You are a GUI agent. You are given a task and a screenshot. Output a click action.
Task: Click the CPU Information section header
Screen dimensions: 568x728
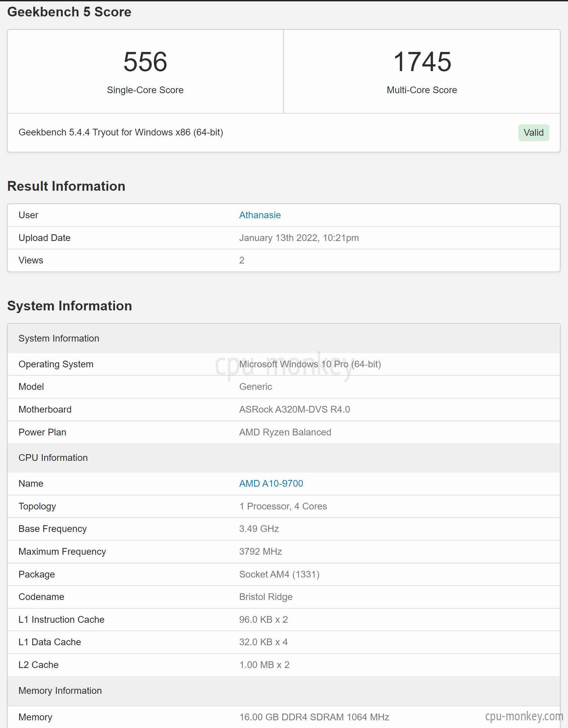click(284, 458)
